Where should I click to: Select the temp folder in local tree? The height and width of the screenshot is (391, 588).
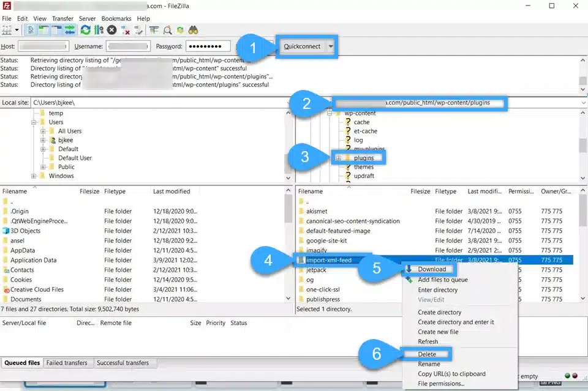click(56, 113)
